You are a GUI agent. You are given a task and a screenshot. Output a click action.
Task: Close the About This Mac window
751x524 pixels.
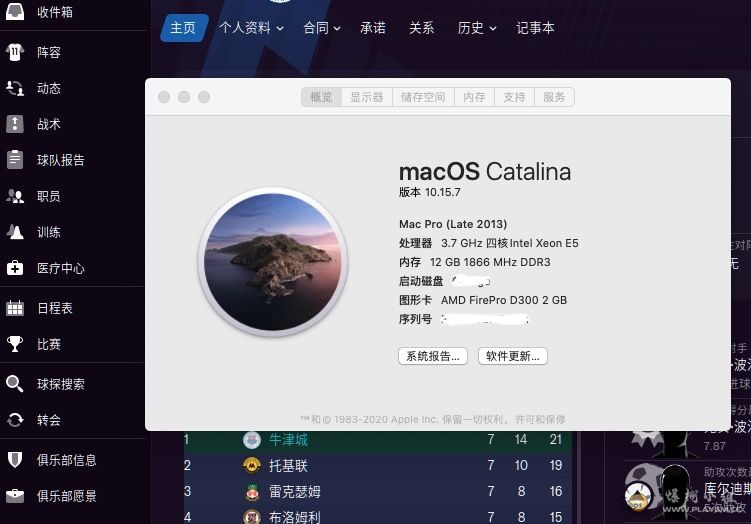[x=164, y=97]
